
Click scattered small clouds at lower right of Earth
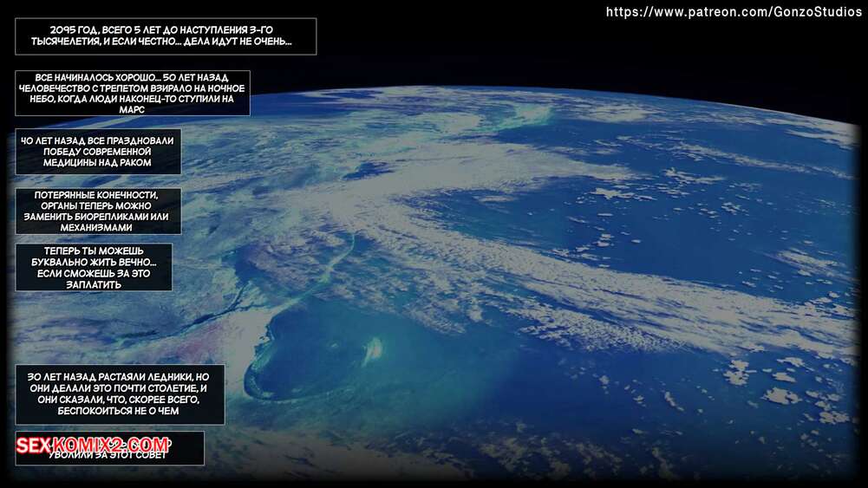pos(763,381)
